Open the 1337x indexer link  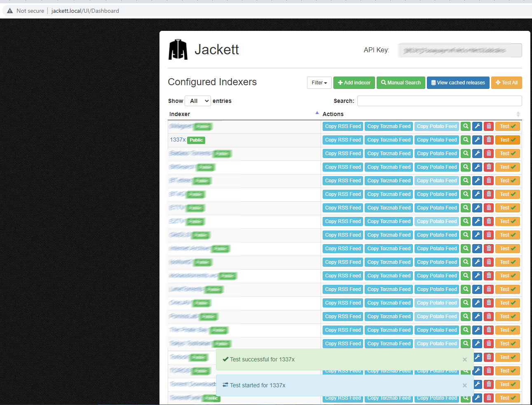(x=178, y=140)
